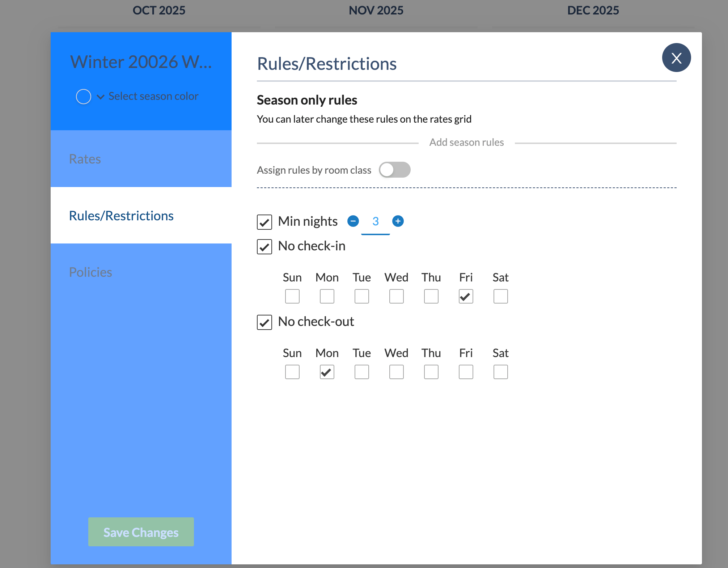Open Select season color dropdown text
728x568 pixels.
tap(153, 96)
